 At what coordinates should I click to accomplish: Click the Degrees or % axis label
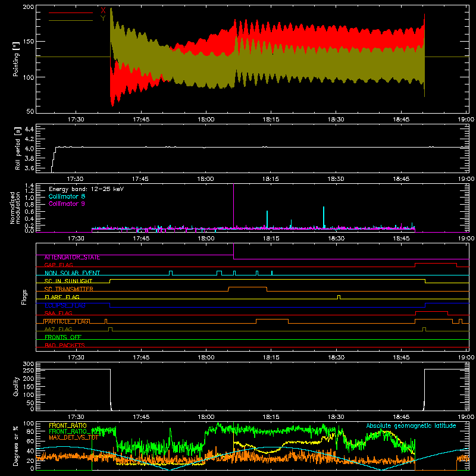16,446
